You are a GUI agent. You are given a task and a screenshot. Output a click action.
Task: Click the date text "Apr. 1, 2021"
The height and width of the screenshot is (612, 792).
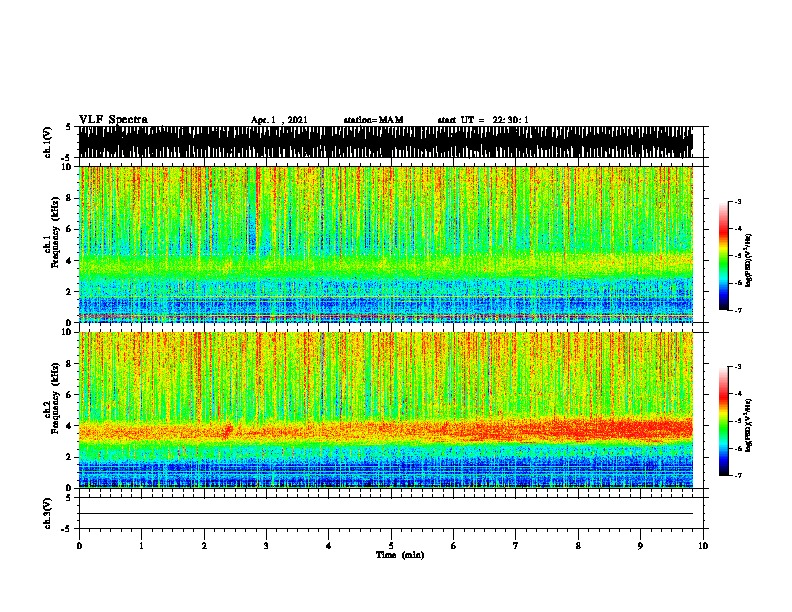279,120
